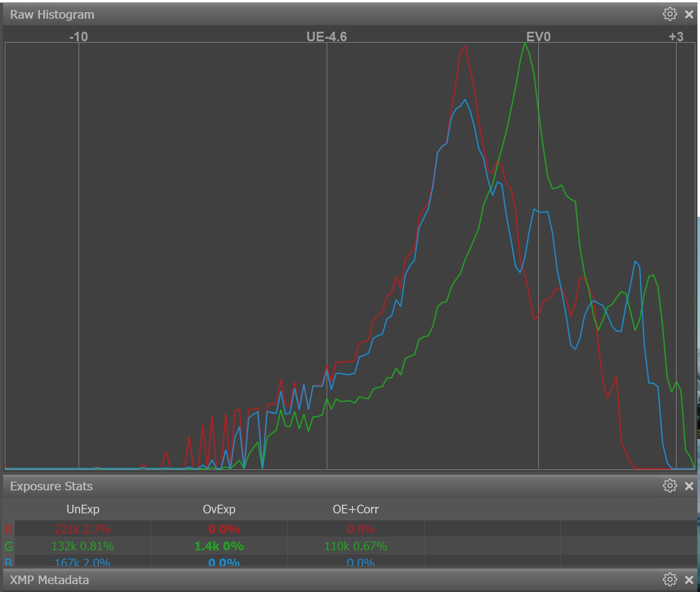Click green channel OvExp value 1.4k 0%
The height and width of the screenshot is (592, 700).
click(x=219, y=546)
